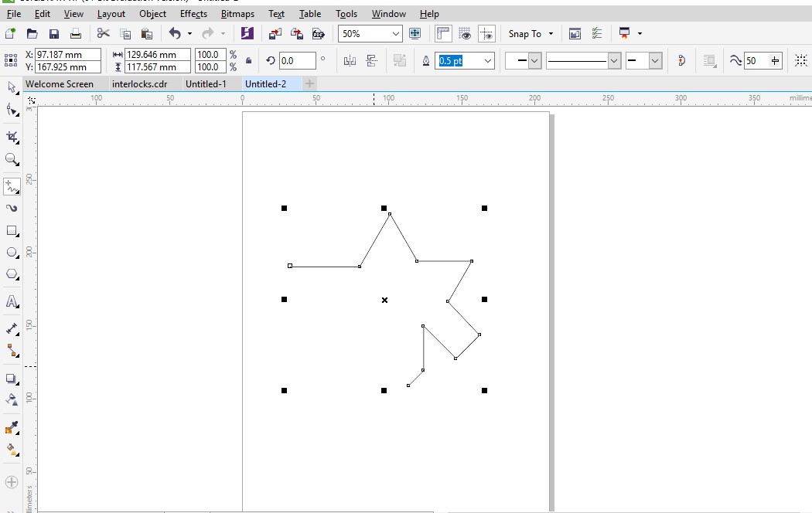The image size is (812, 513).
Task: Click the quick customize plus button
Action: pyautogui.click(x=12, y=483)
